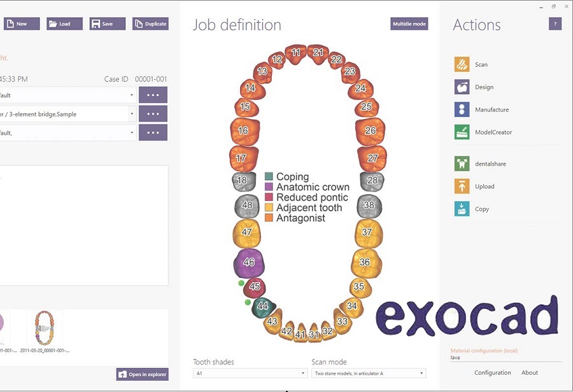
Task: Pick the gray tooth 18
Action: tap(244, 181)
